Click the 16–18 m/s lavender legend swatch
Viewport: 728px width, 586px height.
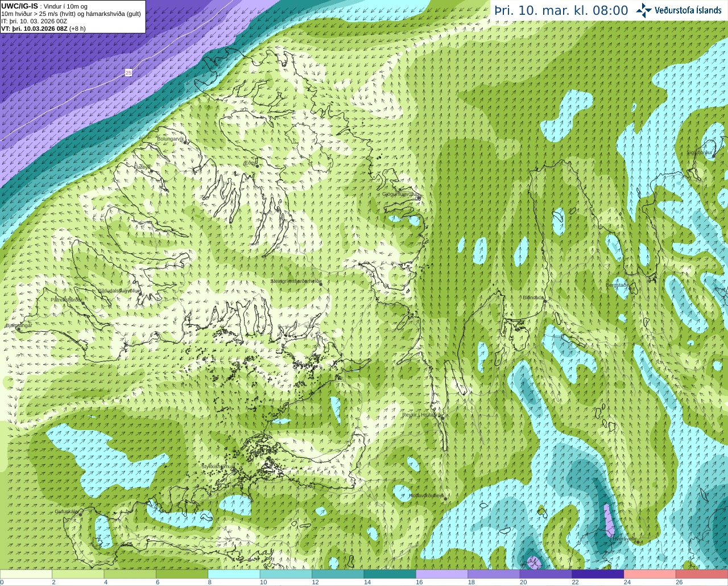coord(442,574)
